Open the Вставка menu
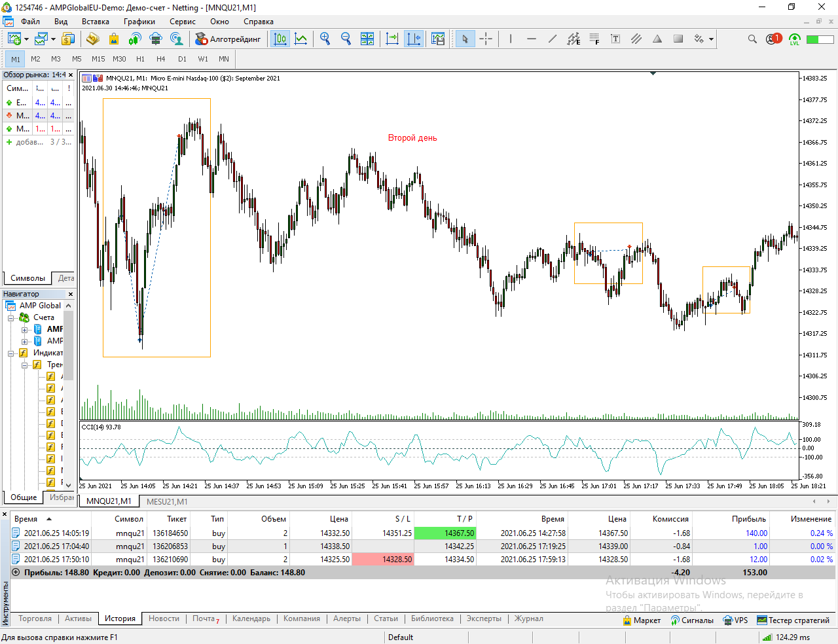Image resolution: width=838 pixels, height=644 pixels. point(96,22)
